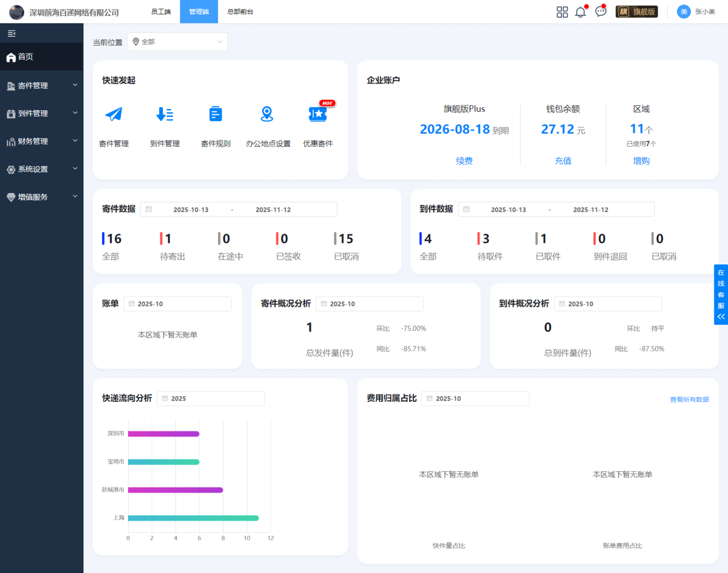Click the 寄件管理 paper plane icon

(x=114, y=114)
